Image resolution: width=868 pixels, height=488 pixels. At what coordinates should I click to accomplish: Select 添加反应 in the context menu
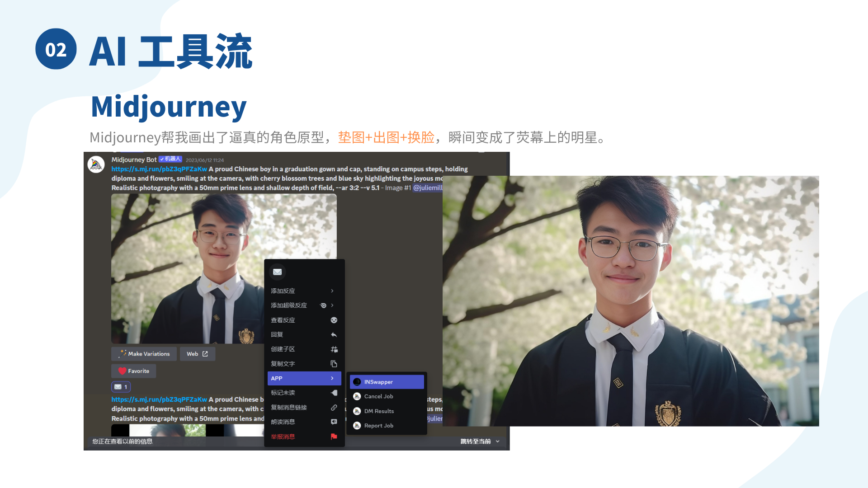point(304,291)
